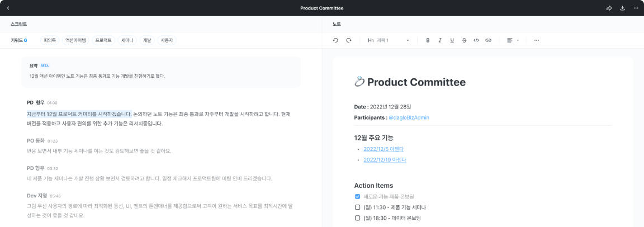Viewport: 644px width, 227px height.
Task: Apply underline formatting
Action: [452, 40]
